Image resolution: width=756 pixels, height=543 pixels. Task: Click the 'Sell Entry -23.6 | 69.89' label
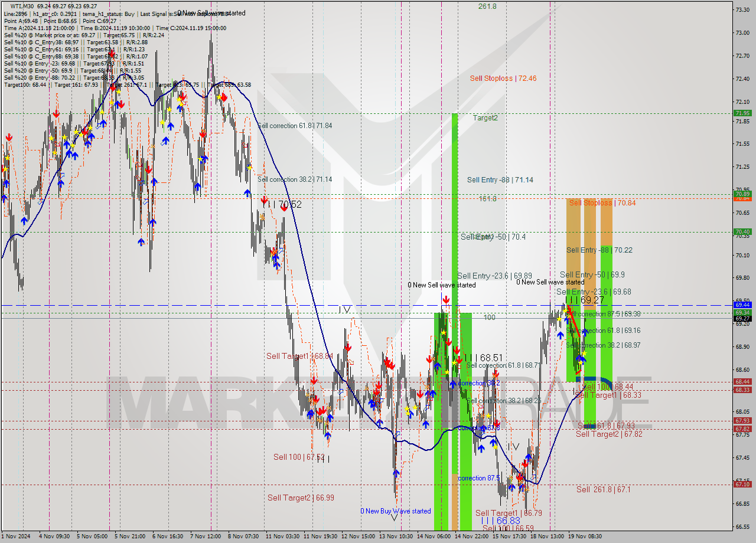[494, 276]
